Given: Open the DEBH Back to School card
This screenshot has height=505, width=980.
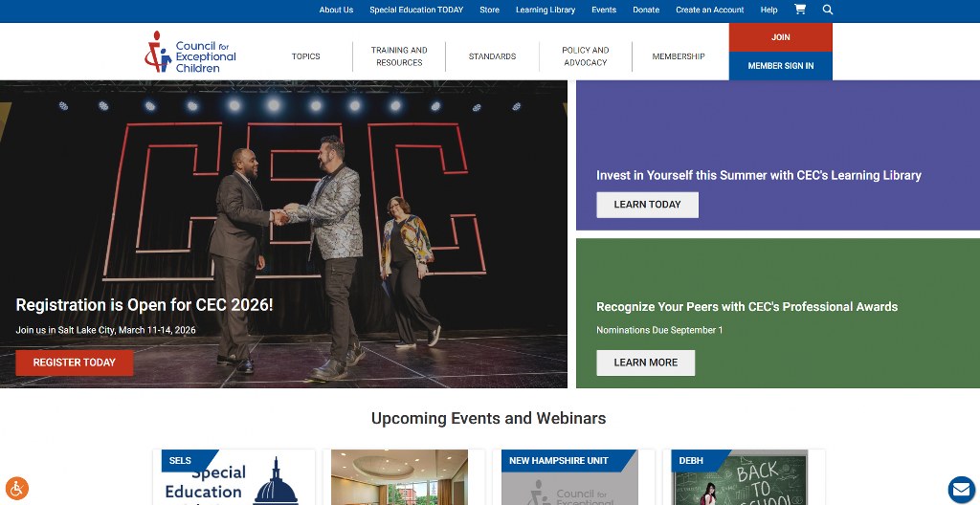Looking at the screenshot, I should (x=744, y=477).
